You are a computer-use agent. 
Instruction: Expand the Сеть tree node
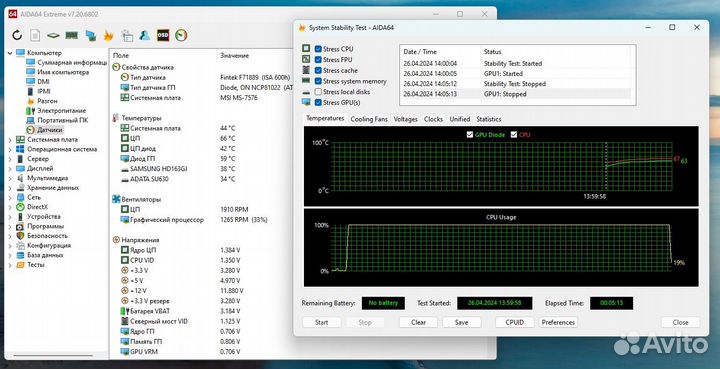(x=10, y=197)
